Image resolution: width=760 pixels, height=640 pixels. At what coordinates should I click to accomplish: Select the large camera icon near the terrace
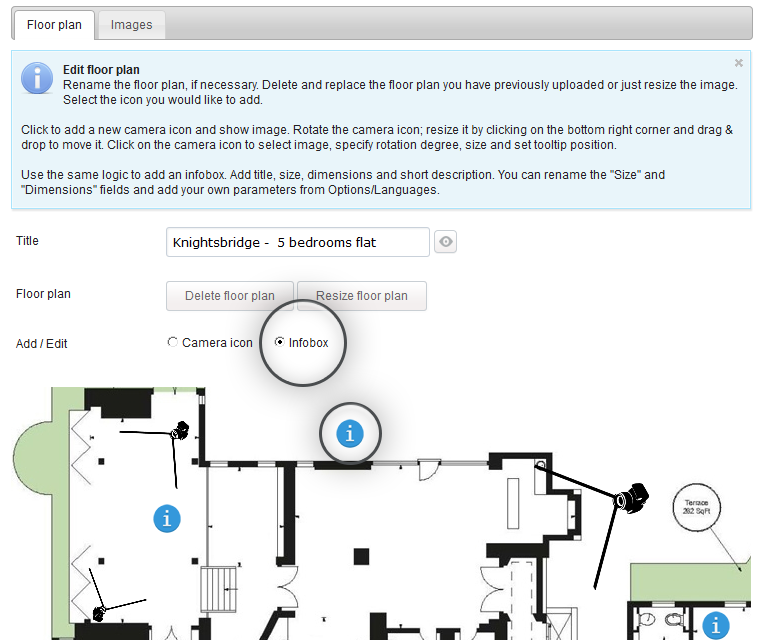click(x=631, y=498)
